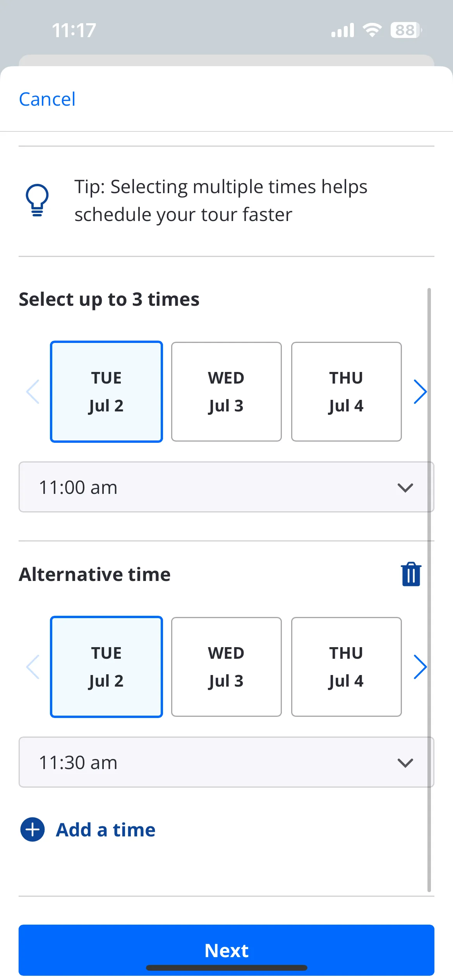Tap the plus circle icon beside Add a time
453x980 pixels.
[x=33, y=829]
